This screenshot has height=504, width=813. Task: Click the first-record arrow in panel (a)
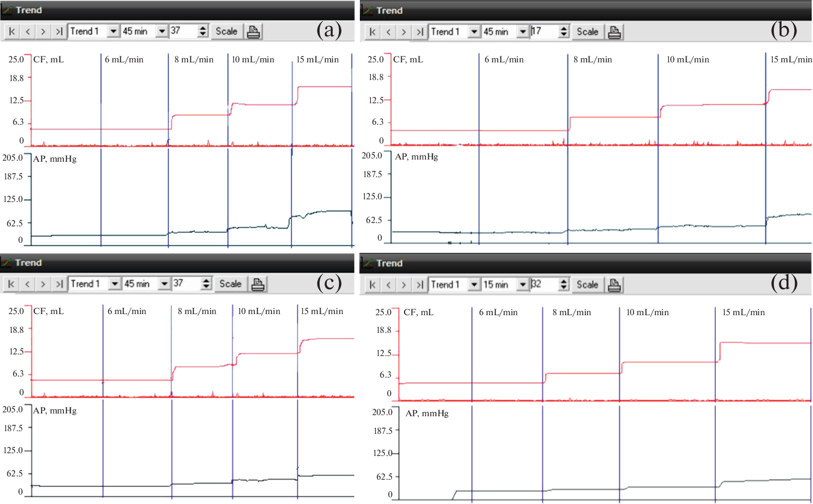coord(12,31)
